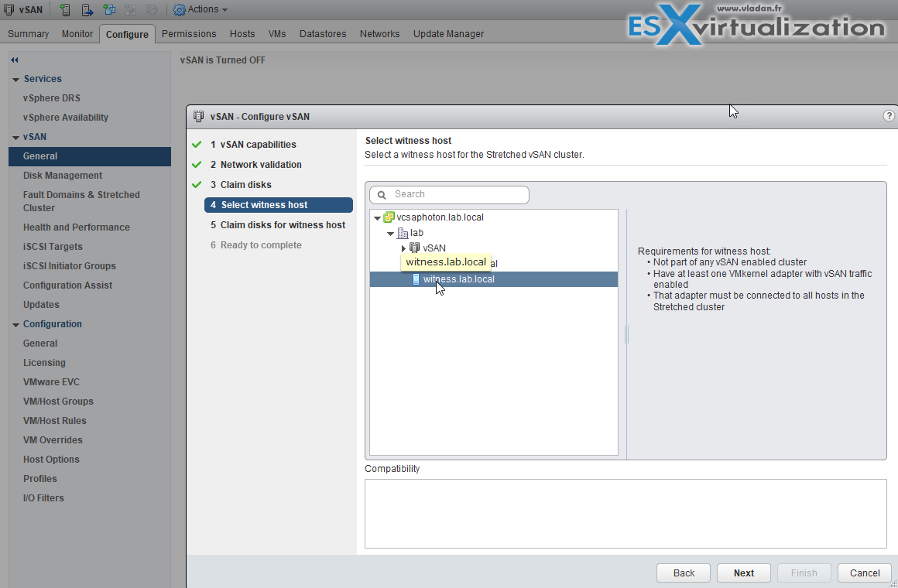Open VMware EVC settings
Image resolution: width=898 pixels, height=588 pixels.
pyautogui.click(x=51, y=382)
